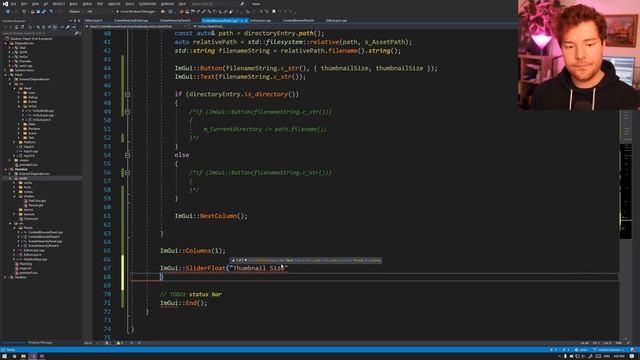Screen dimensions: 640x360
Task: Select FlatColor.glsl in the shaders folder
Action: [37, 201]
